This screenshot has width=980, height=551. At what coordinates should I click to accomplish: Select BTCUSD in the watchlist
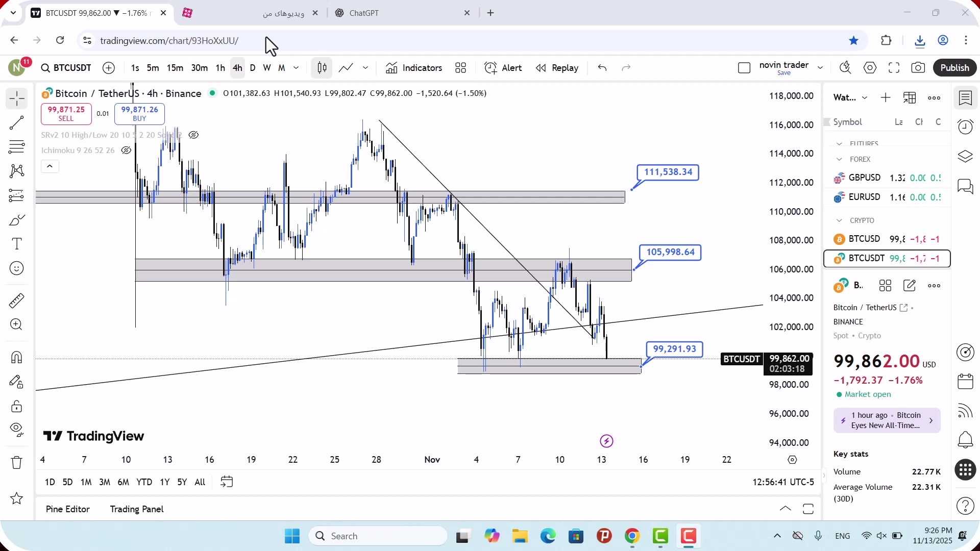click(887, 239)
